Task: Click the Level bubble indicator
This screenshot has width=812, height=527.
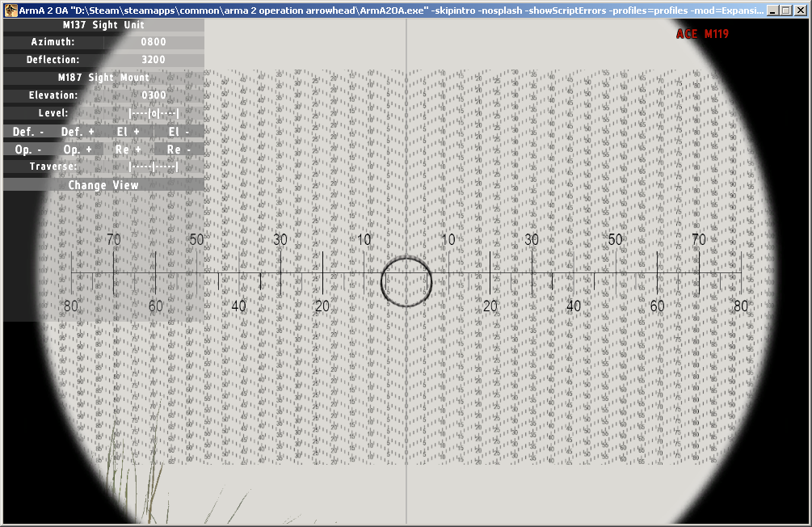Action: pos(154,113)
